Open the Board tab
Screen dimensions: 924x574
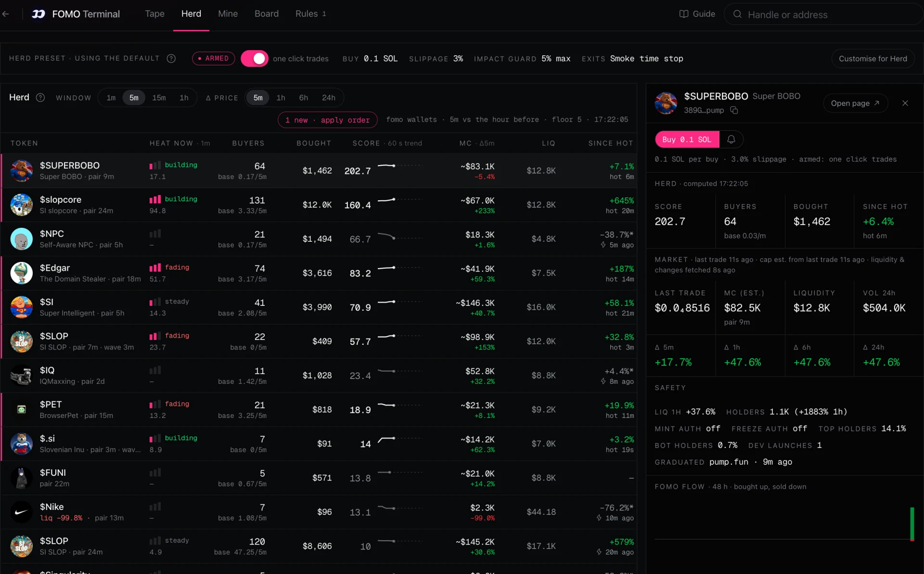pyautogui.click(x=267, y=14)
